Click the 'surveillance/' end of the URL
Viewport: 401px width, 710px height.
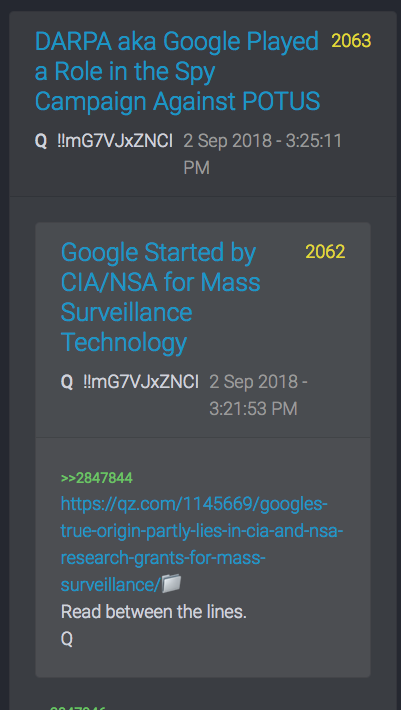[111, 585]
